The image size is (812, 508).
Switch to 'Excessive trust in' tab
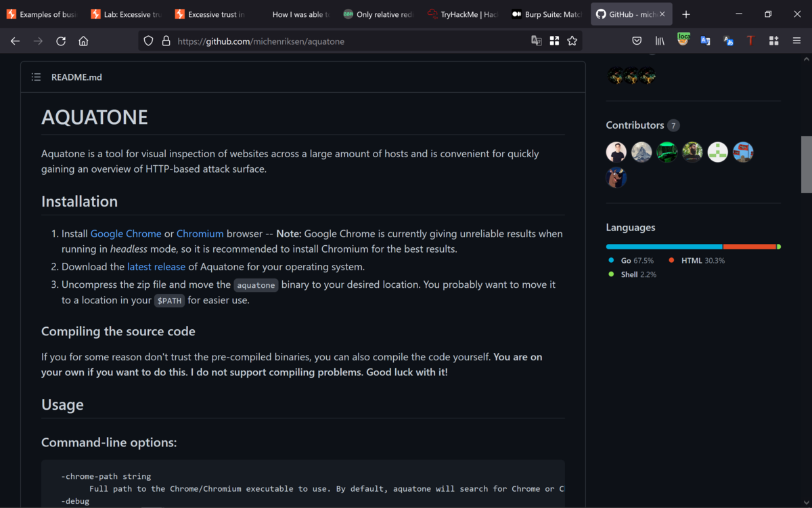pyautogui.click(x=210, y=14)
